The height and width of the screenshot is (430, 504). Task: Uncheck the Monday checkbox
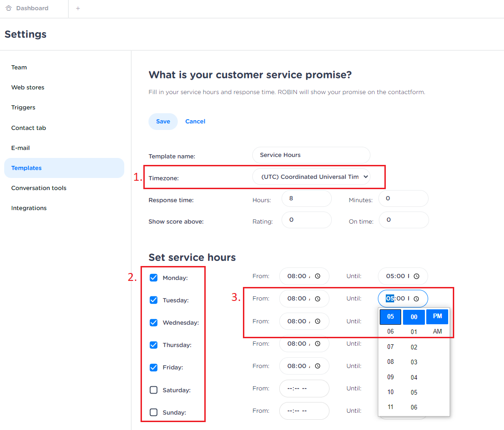(154, 278)
